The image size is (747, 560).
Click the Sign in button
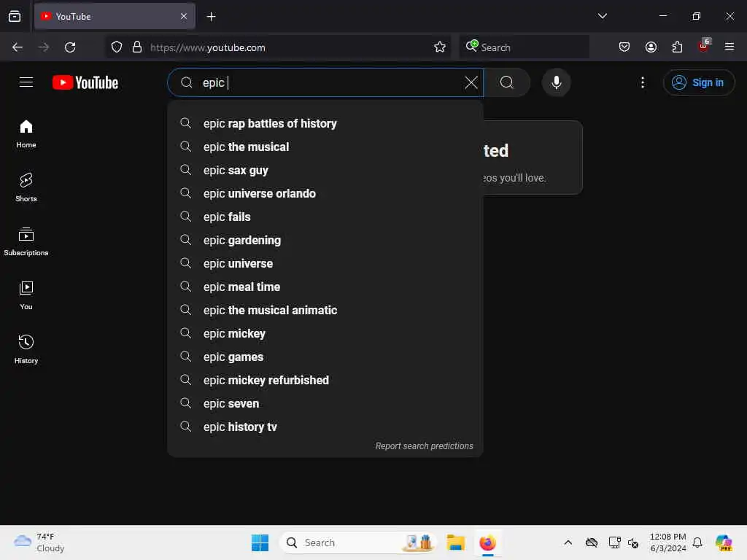[x=698, y=82]
